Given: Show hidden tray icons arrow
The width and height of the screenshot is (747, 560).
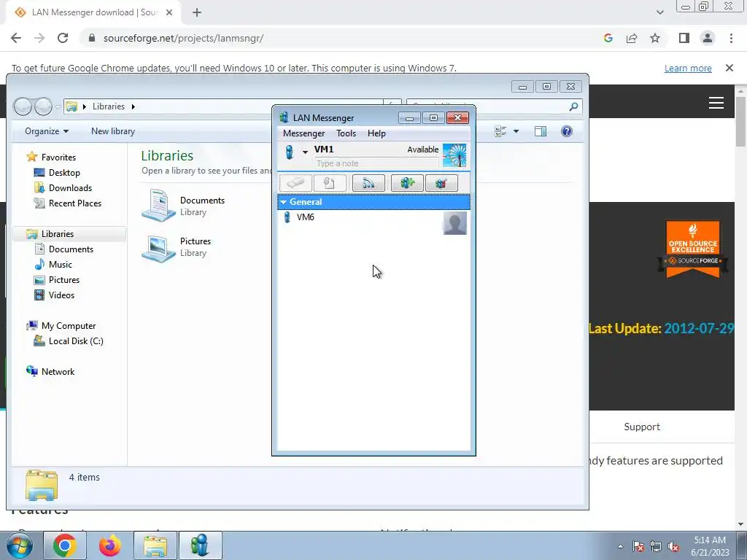Looking at the screenshot, I should point(620,546).
